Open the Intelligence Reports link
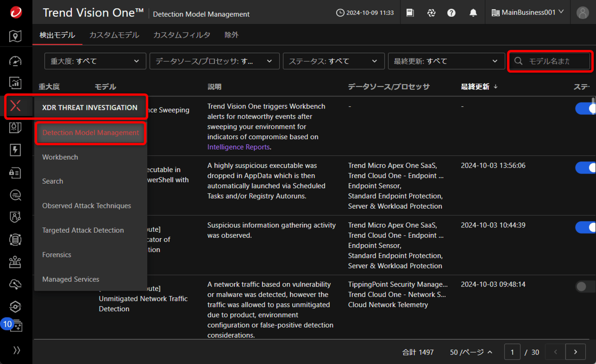 (x=239, y=147)
